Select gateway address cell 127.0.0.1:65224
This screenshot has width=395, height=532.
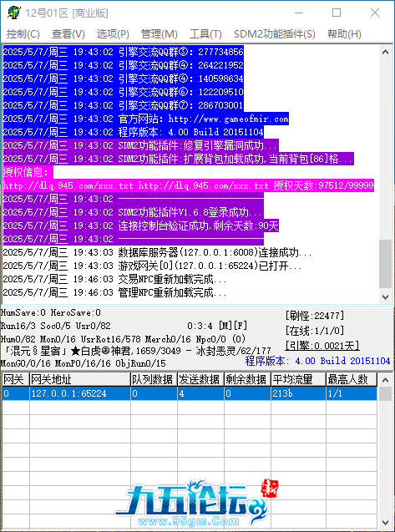80,393
